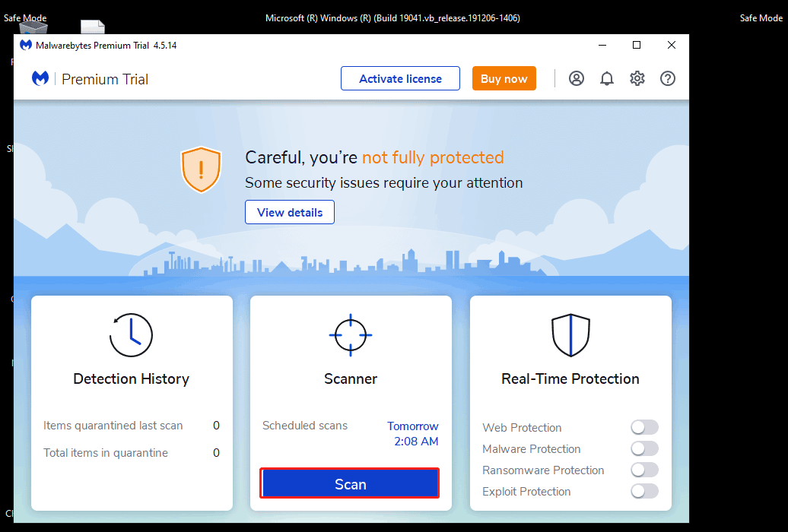Click the Malwarebytes logo in header
Viewport: 788px width, 532px height.
pos(40,79)
